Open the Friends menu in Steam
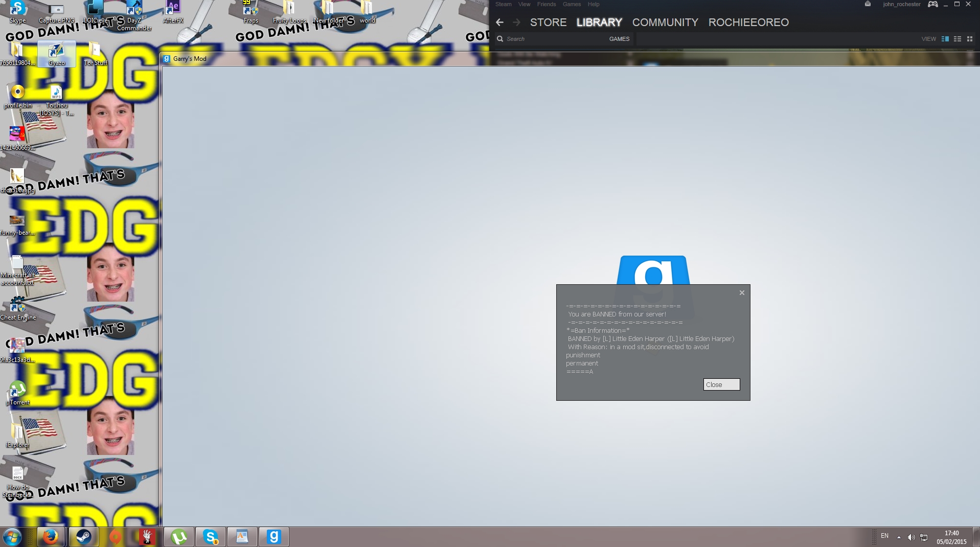 click(x=546, y=4)
